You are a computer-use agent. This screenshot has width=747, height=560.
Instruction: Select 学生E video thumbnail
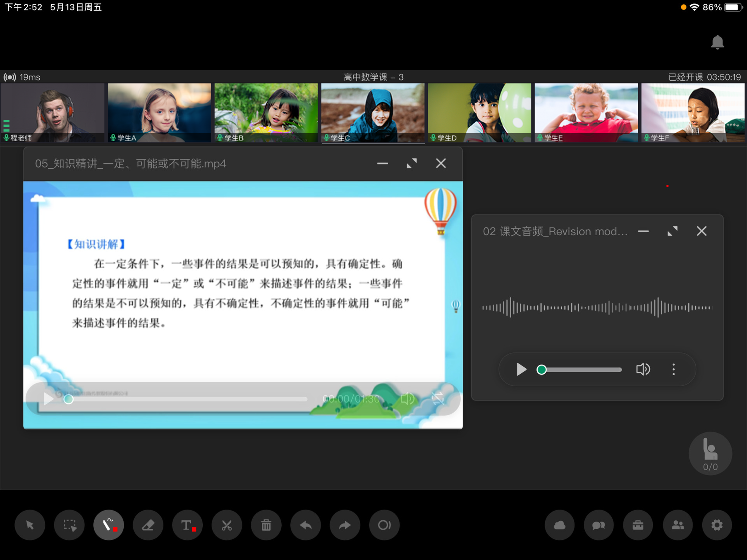click(586, 113)
